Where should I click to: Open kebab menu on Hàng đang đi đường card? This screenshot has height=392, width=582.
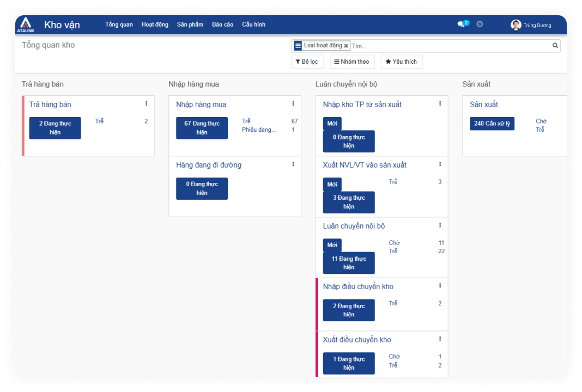click(x=293, y=164)
